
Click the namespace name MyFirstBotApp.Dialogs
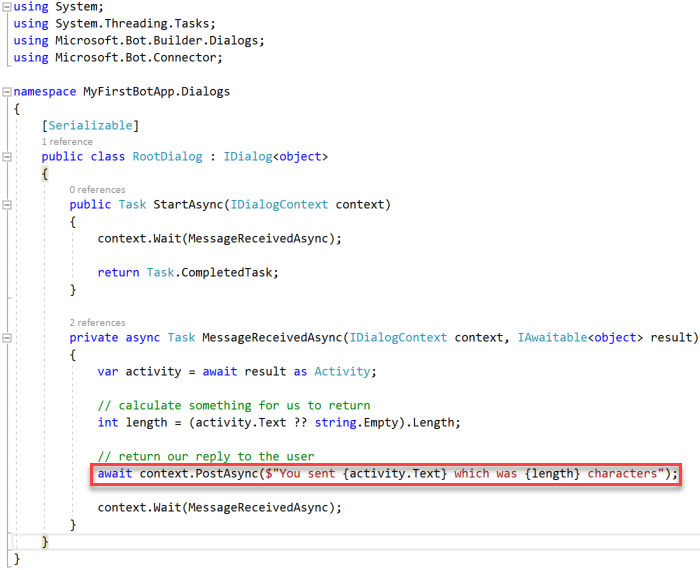(x=156, y=92)
